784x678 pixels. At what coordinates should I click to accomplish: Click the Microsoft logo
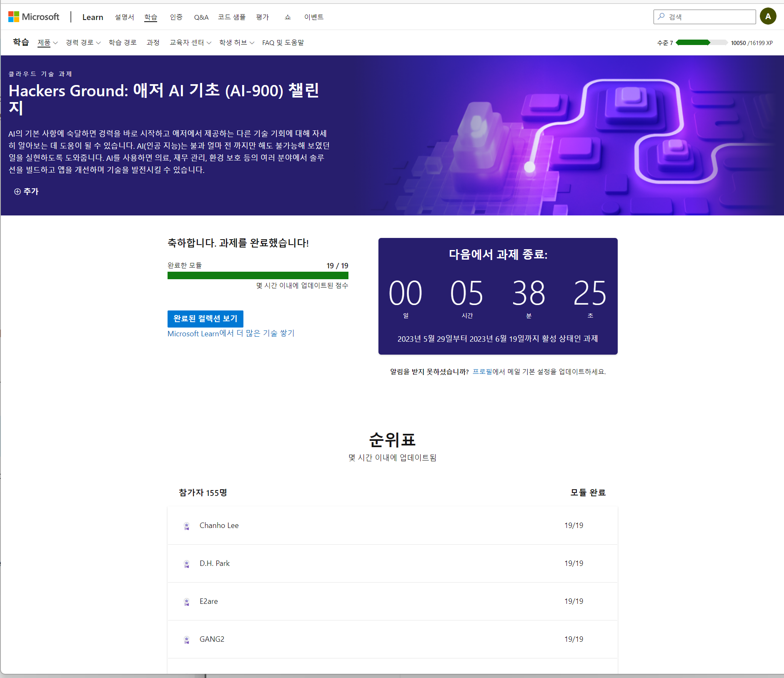tap(34, 17)
